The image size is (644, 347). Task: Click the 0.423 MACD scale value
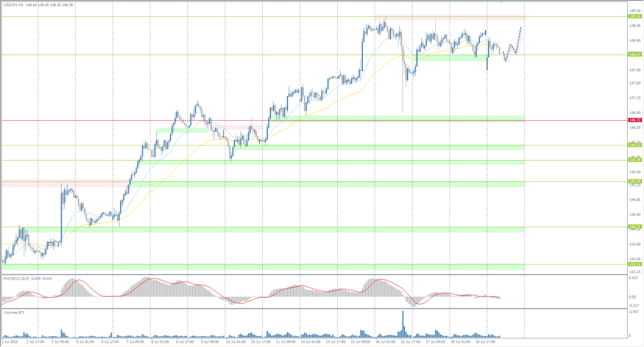coord(633,277)
